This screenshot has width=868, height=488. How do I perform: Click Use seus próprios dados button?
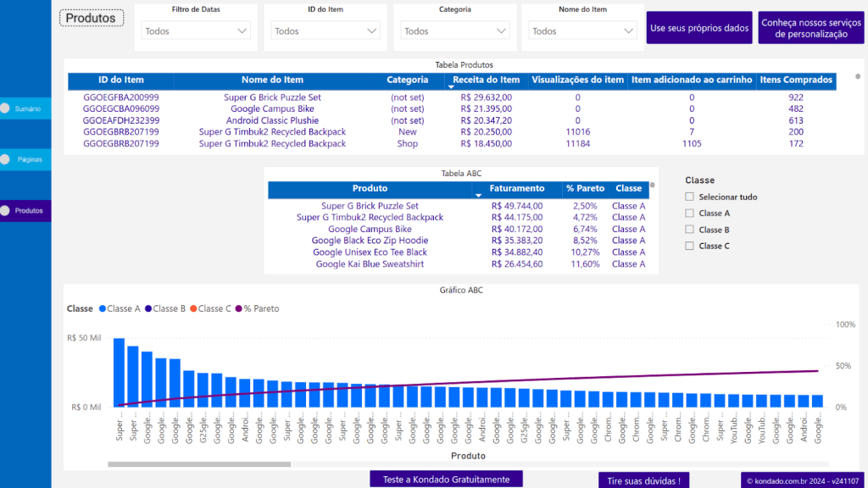699,28
